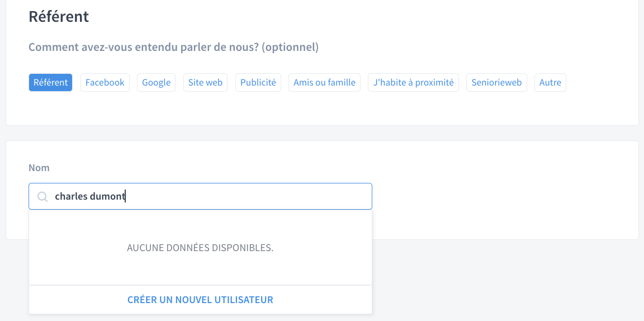Choose the Amis ou famille chip
The width and height of the screenshot is (644, 321).
(x=324, y=83)
